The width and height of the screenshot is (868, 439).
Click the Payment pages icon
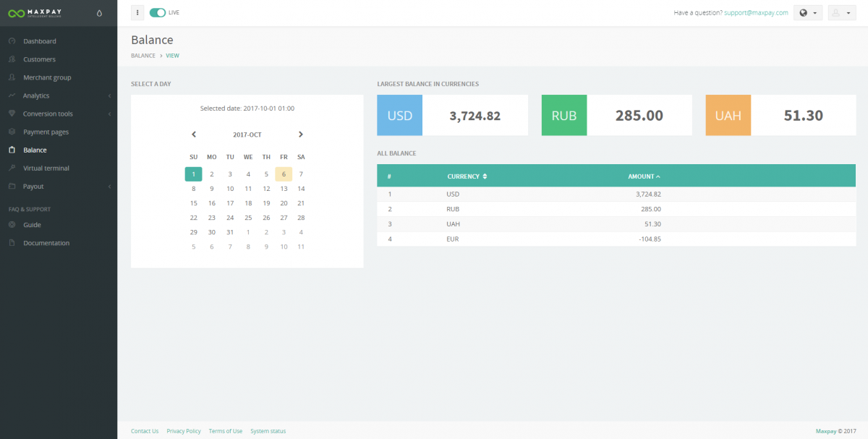pyautogui.click(x=13, y=132)
